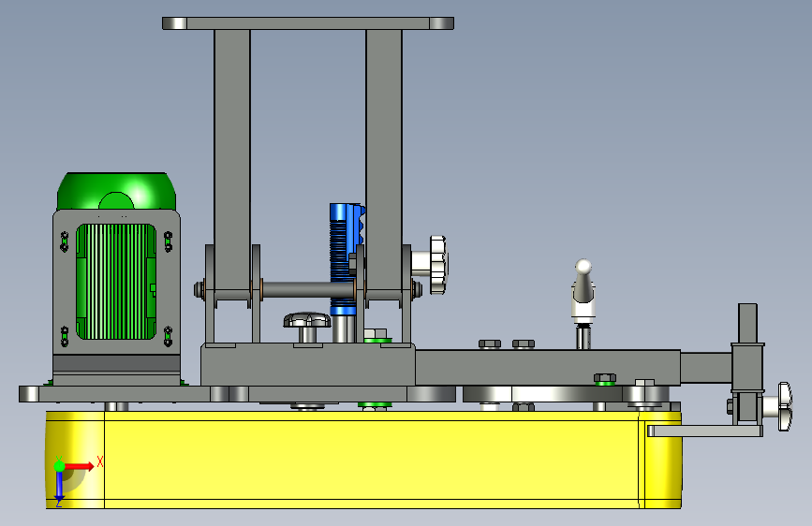Select the right hex bolt on top of arm
The image size is (812, 526).
pyautogui.click(x=524, y=344)
